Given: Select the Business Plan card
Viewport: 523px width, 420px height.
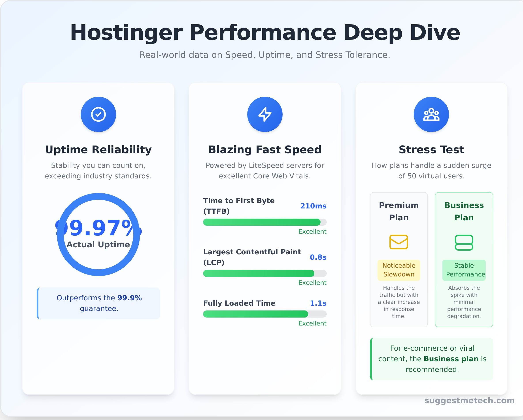Looking at the screenshot, I should 464,260.
